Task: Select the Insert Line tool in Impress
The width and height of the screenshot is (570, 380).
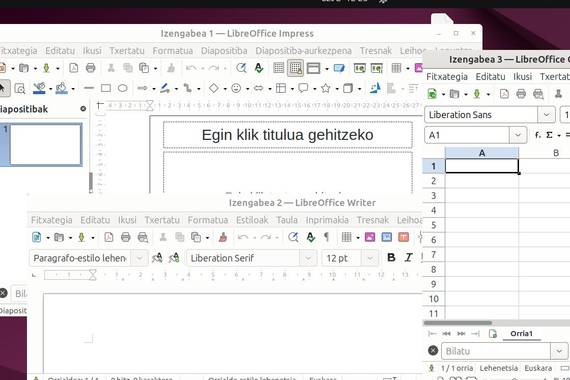Action: (x=89, y=88)
